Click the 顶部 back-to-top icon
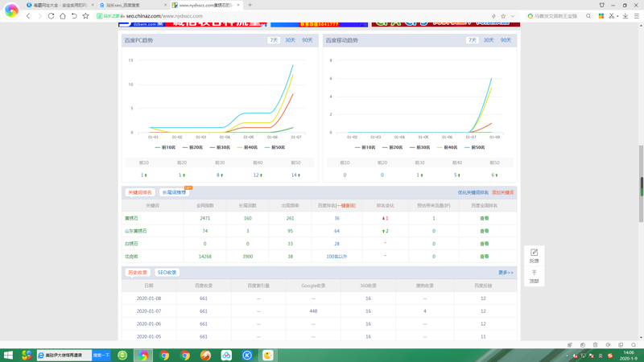This screenshot has width=644, height=362. (534, 276)
